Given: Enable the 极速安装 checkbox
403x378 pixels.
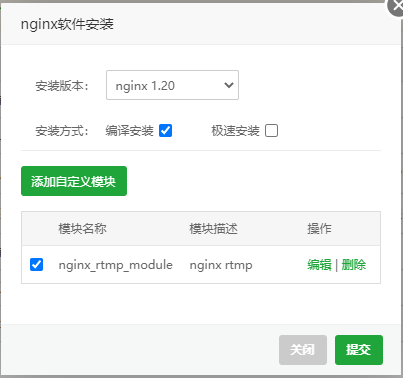Looking at the screenshot, I should click(x=271, y=131).
